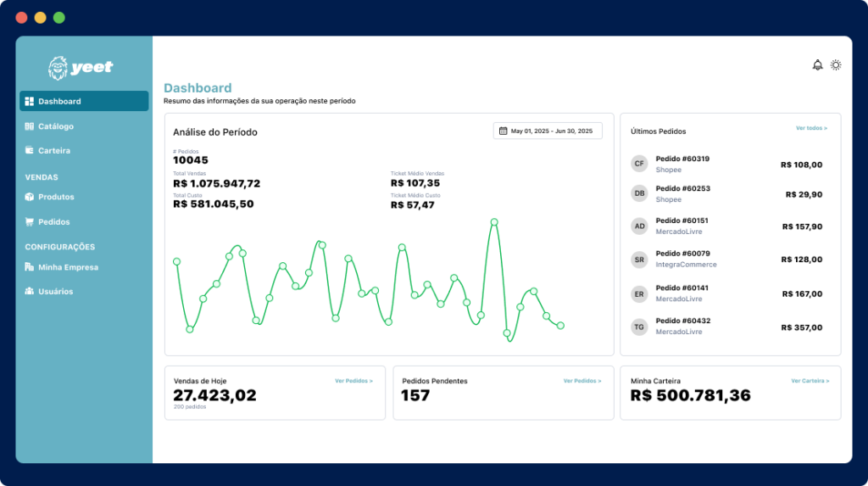Click the Usuários people icon
868x486 pixels.
pos(30,292)
